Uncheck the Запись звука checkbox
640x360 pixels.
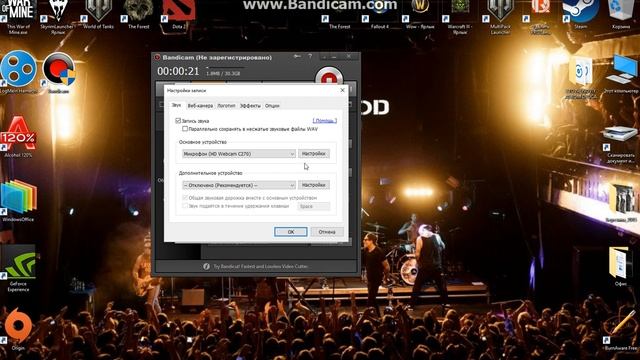(178, 121)
